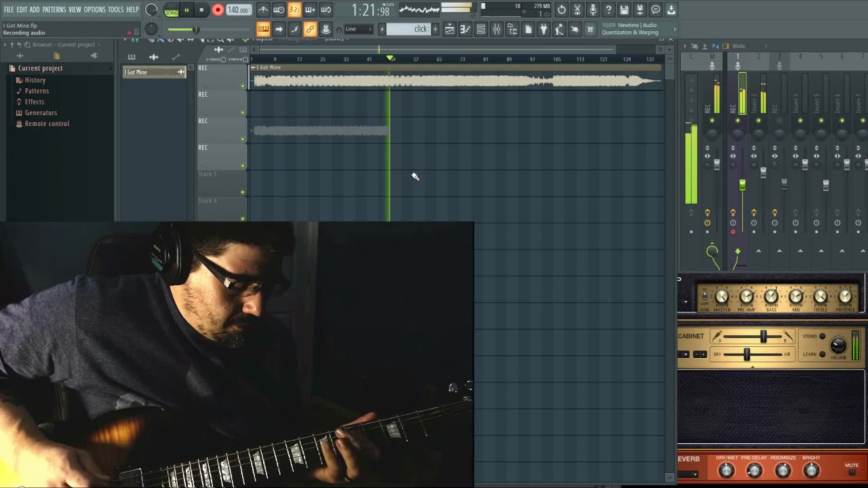Open the Line snap dropdown
The image size is (868, 488).
click(x=358, y=29)
